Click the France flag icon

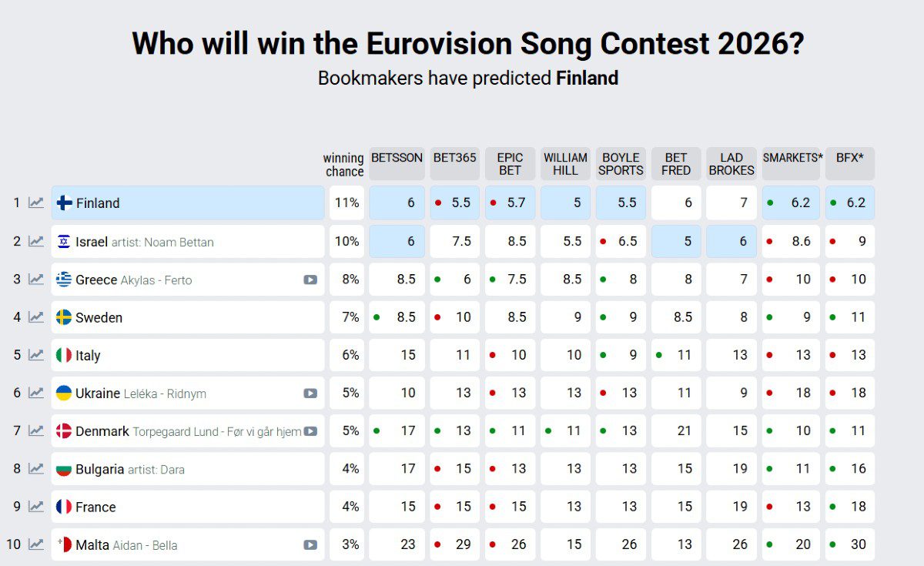click(x=64, y=506)
